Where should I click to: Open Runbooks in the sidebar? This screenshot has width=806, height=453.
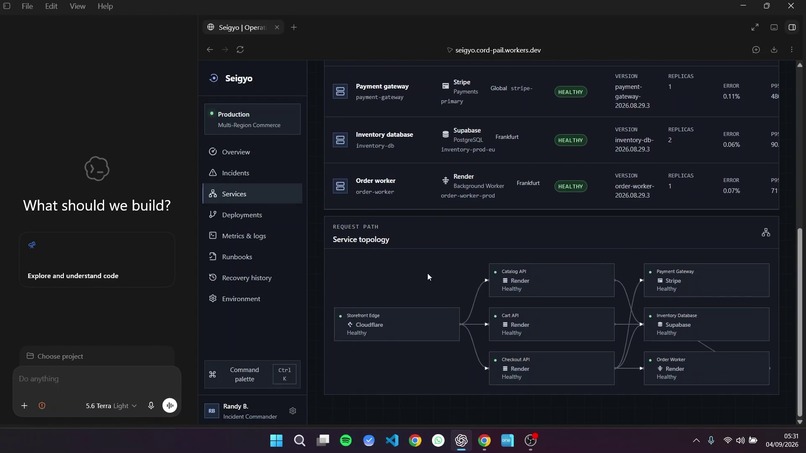tap(252, 257)
